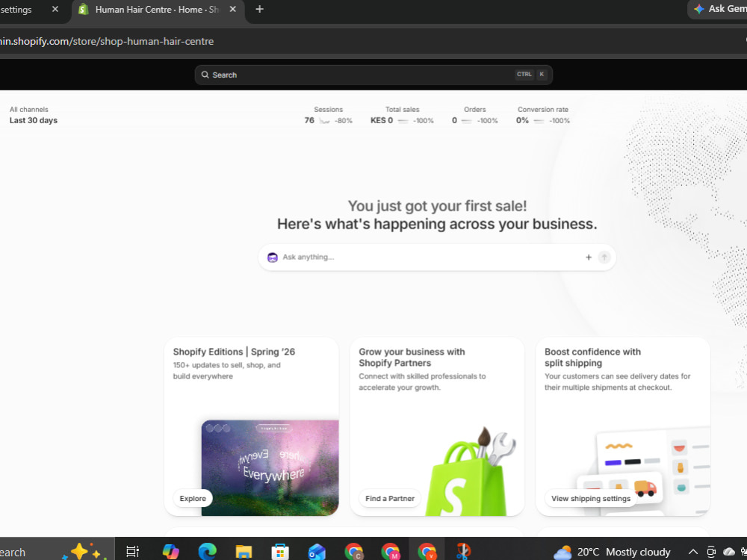This screenshot has width=747, height=560.
Task: Click the browser address bar URL
Action: coord(107,41)
